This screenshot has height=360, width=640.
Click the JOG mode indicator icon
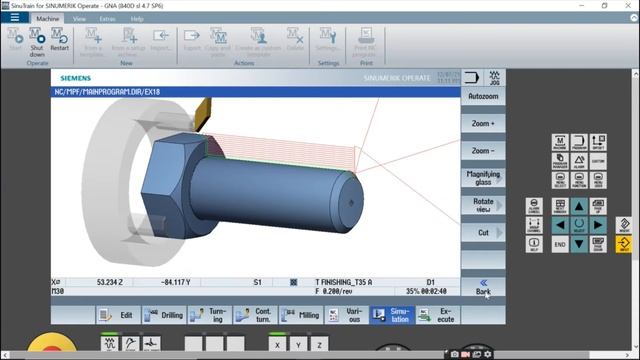click(x=494, y=78)
